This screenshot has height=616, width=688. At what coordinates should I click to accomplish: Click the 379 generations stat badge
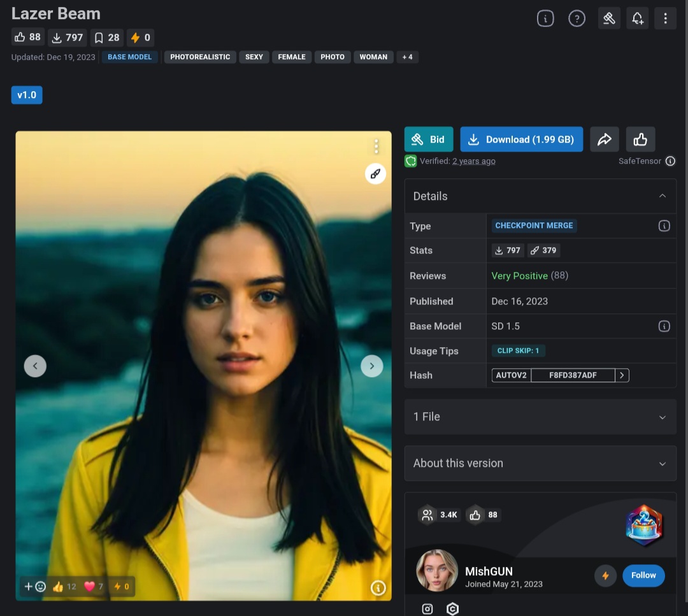click(x=543, y=250)
